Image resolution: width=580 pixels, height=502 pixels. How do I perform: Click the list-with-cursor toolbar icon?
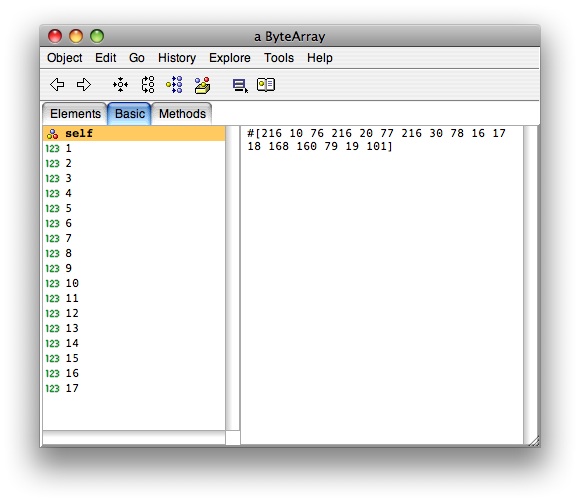tap(240, 85)
